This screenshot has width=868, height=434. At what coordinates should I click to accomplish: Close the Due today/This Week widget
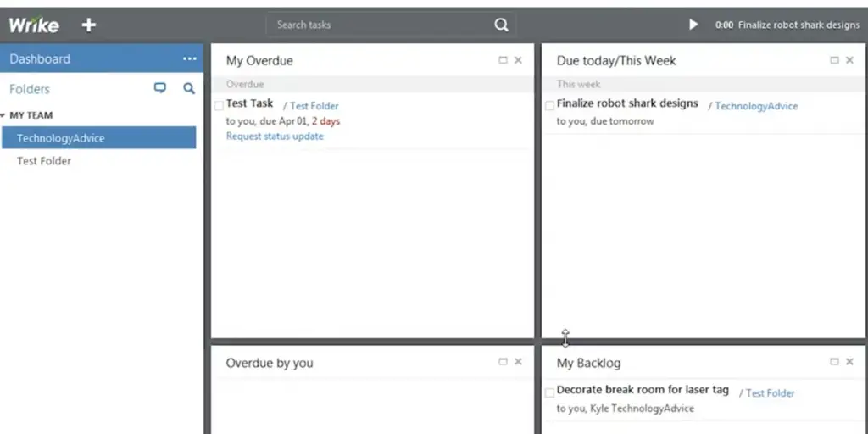849,60
